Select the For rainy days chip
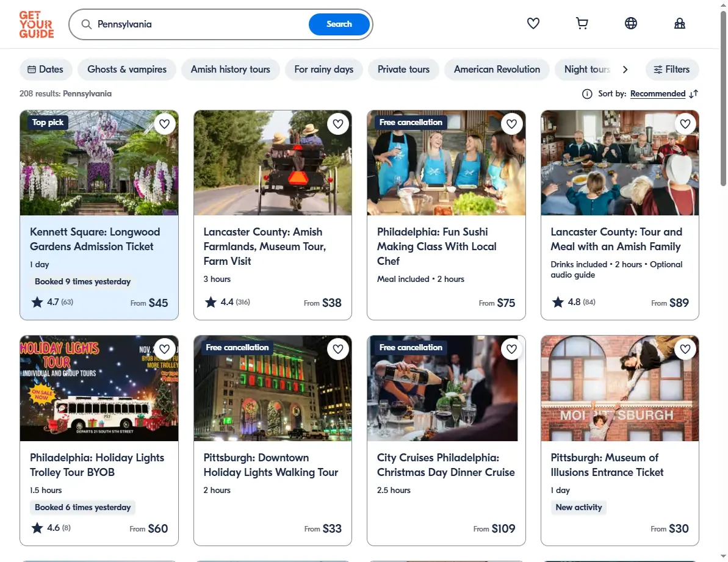This screenshot has width=728, height=562. click(323, 70)
